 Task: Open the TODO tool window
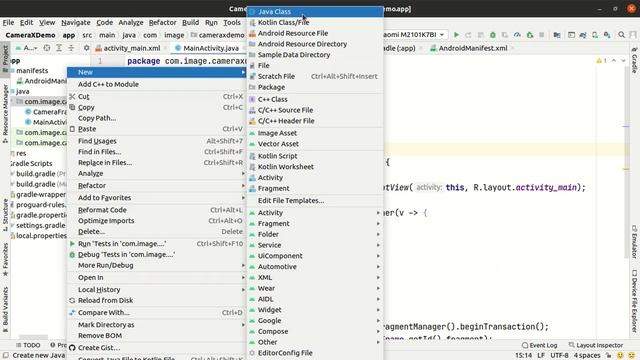coord(28,345)
